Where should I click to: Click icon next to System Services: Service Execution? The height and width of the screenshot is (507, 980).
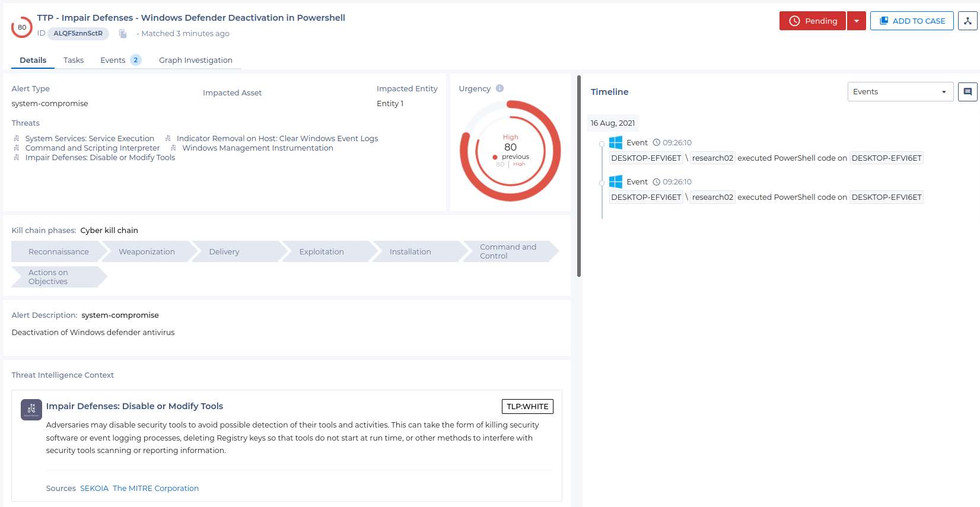[17, 138]
